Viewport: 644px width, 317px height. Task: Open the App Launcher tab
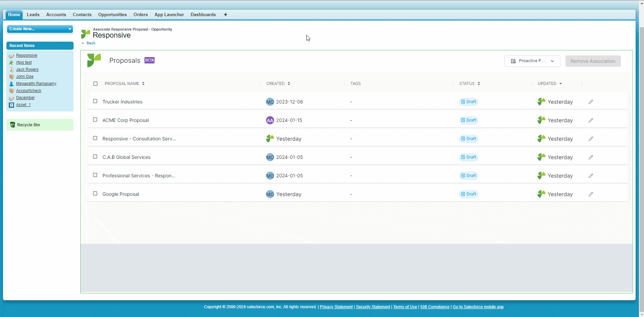169,14
